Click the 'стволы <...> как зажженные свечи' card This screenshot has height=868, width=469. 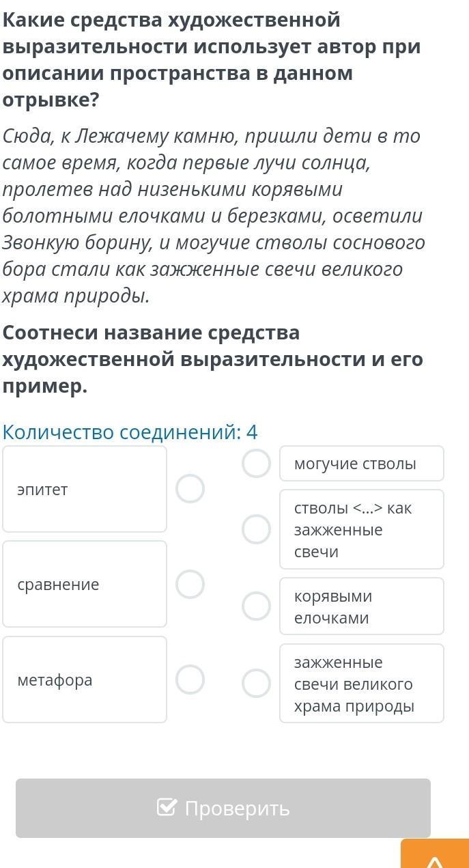tap(362, 529)
